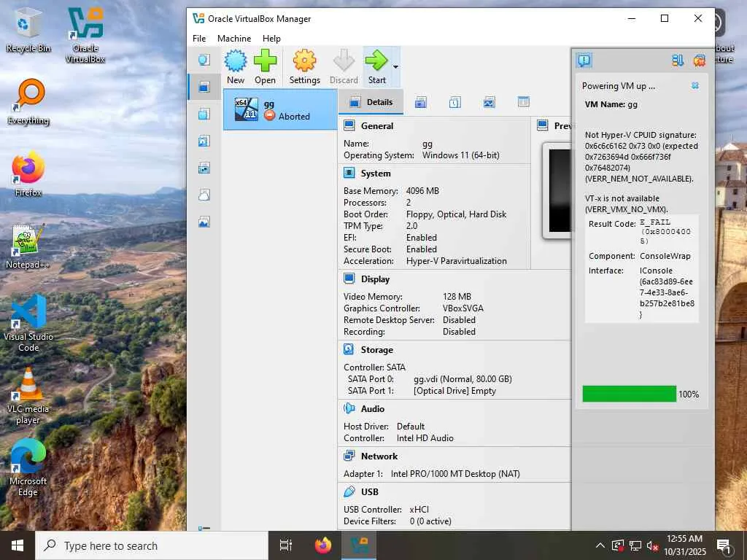Viewport: 747px width, 560px height.
Task: Click the Operating System Windows 11 value
Action: pos(461,155)
